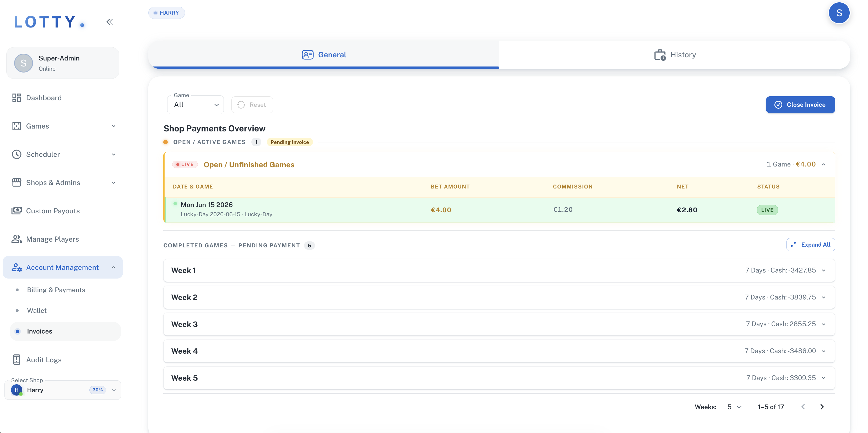Screen dimensions: 868x433
Task: Open the Select Shop dropdown
Action: click(x=63, y=390)
